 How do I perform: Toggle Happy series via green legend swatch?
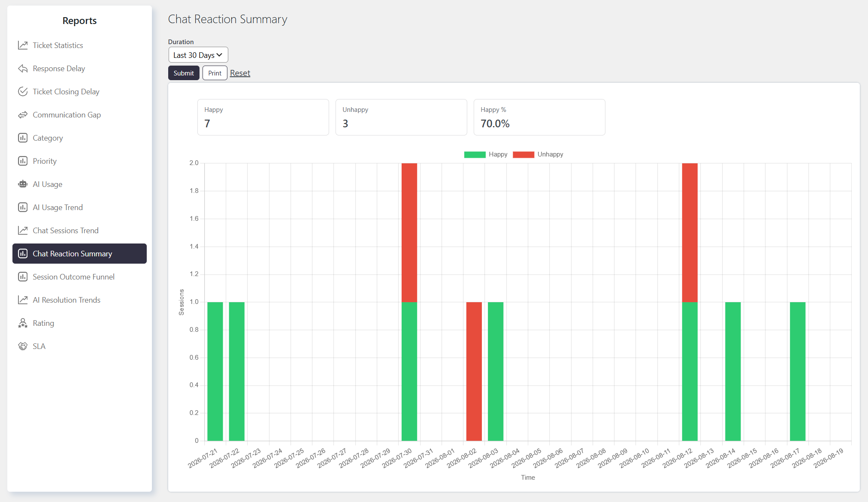(475, 154)
